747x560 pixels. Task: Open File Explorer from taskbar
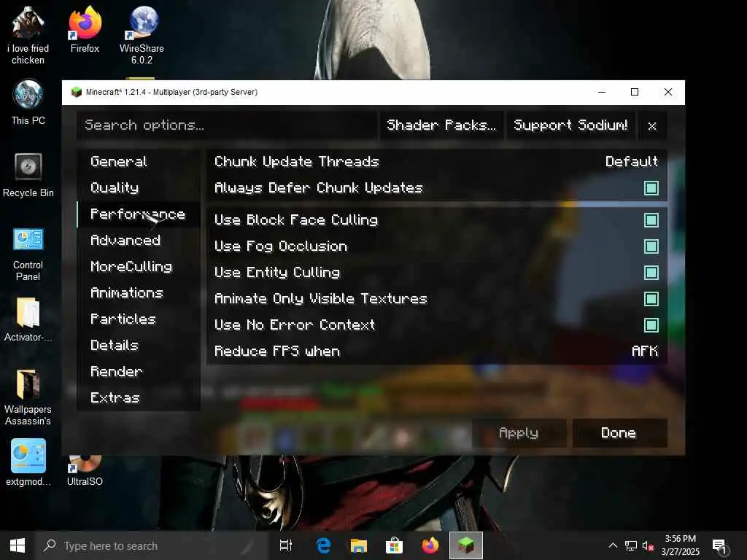pyautogui.click(x=359, y=545)
